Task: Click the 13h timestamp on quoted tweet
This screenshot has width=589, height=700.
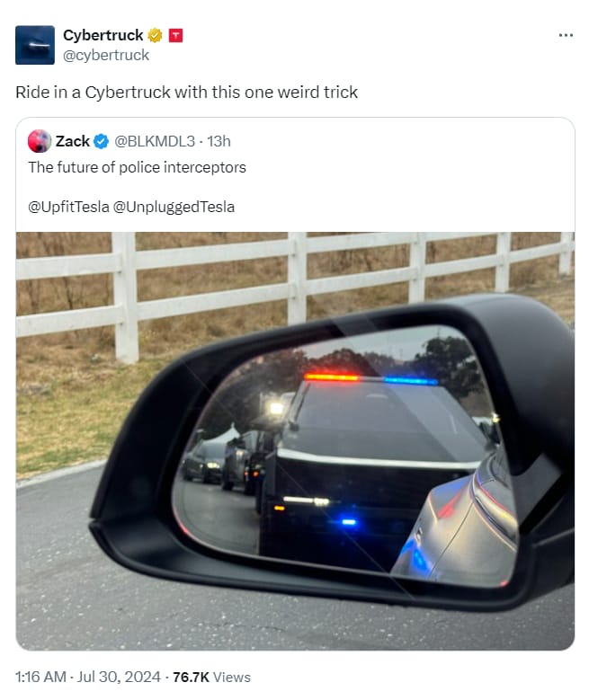Action: (219, 141)
